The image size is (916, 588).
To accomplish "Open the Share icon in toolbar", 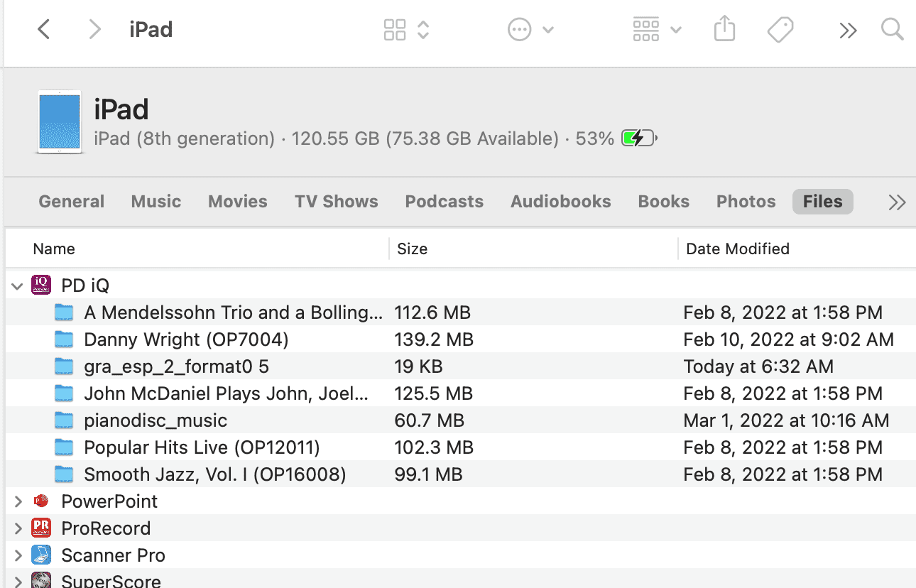I will pos(724,28).
